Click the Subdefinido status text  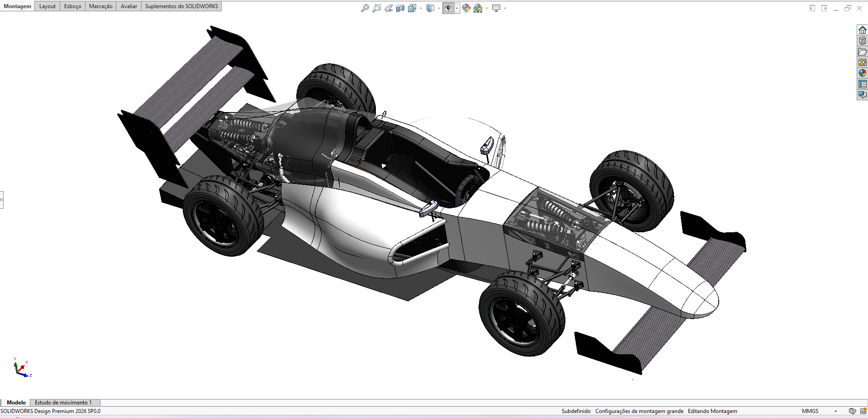pos(576,411)
